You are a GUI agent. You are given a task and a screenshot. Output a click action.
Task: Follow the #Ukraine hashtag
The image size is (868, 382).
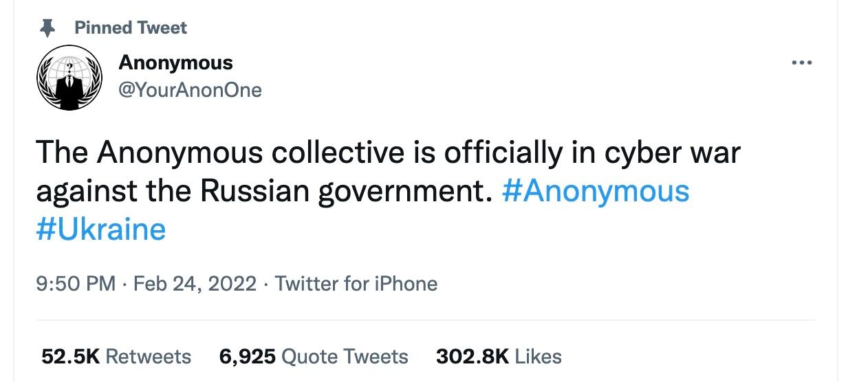(x=101, y=229)
